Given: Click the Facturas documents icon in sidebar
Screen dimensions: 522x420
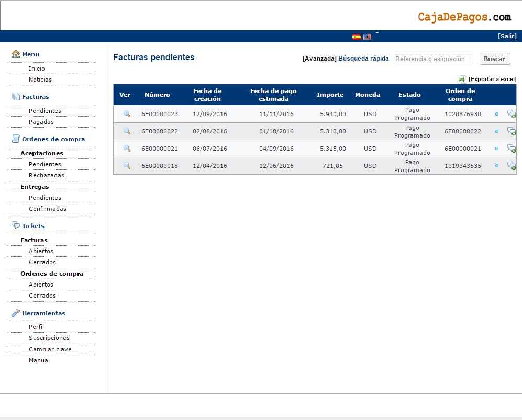Looking at the screenshot, I should click(16, 96).
